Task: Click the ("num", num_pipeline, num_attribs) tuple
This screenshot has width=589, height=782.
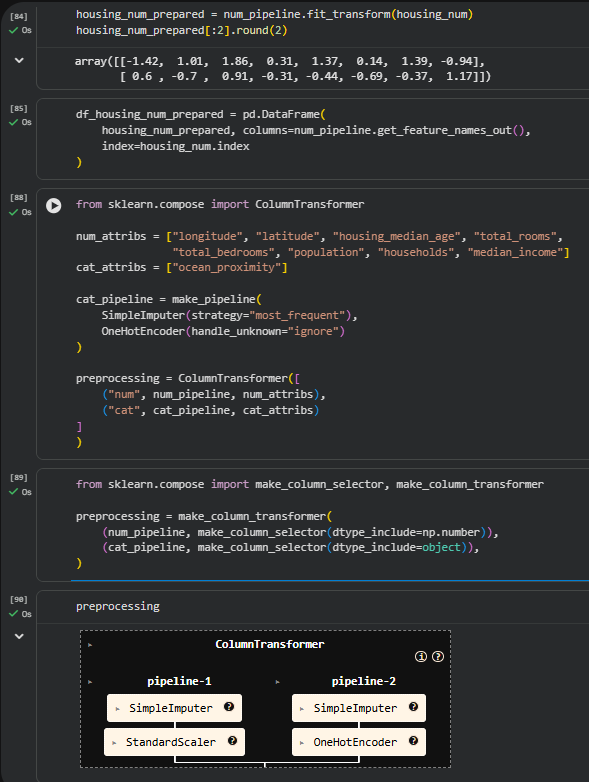Action: (x=213, y=394)
